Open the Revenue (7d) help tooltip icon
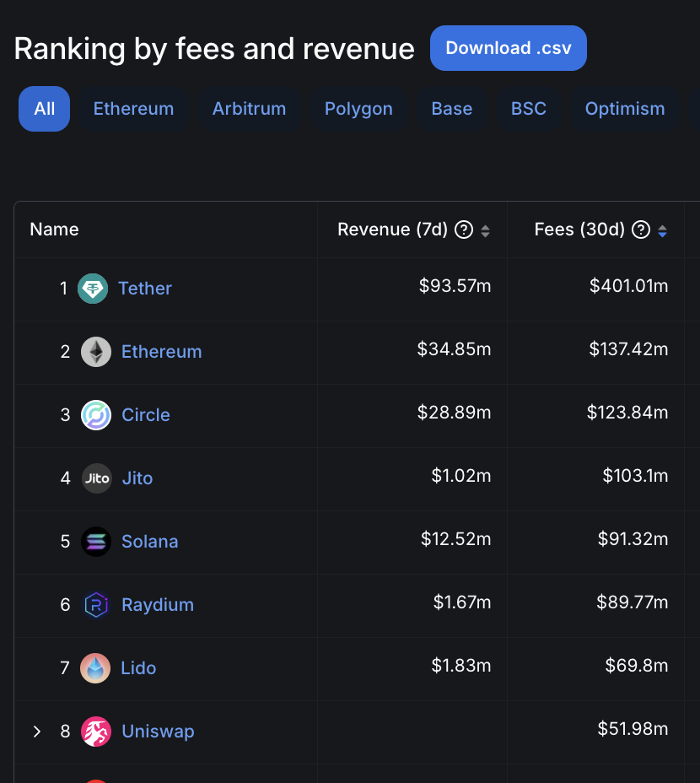This screenshot has height=783, width=700. (x=463, y=229)
